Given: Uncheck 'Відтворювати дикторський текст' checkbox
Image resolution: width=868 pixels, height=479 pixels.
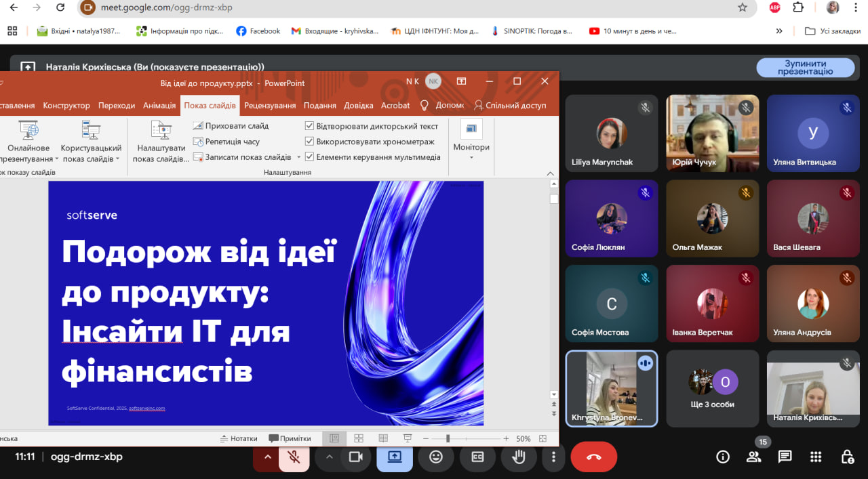Looking at the screenshot, I should pos(310,126).
